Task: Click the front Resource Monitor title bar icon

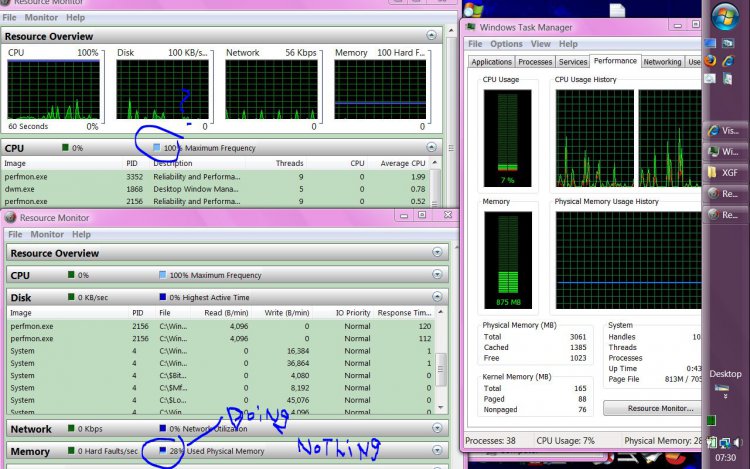Action: pos(11,218)
